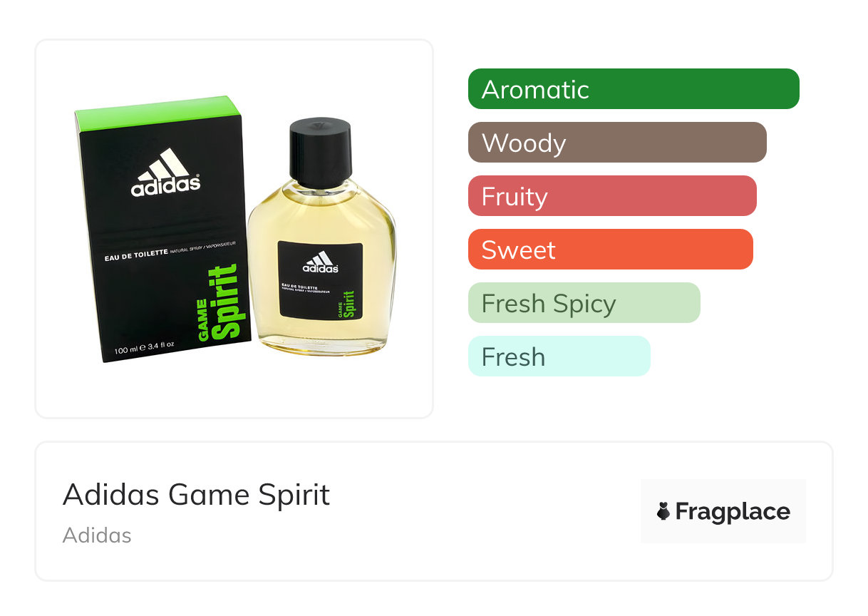Select the light blue Fresh accord bar

coord(559,356)
